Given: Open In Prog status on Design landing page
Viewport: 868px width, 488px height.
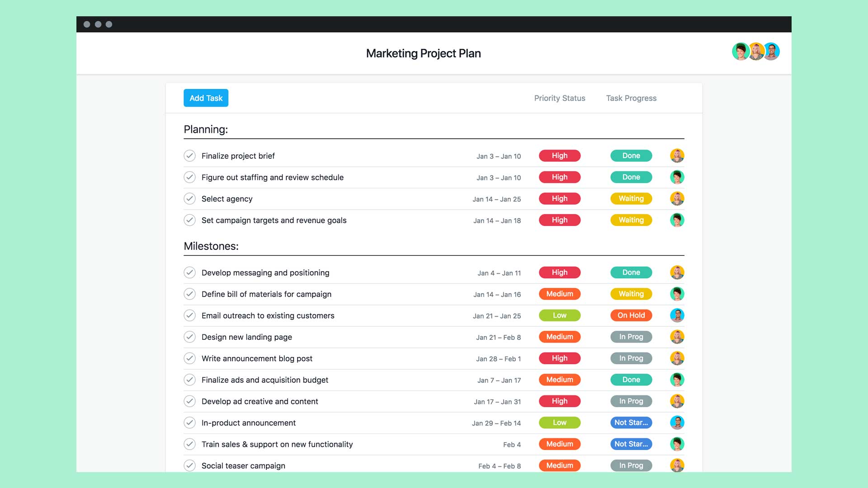Looking at the screenshot, I should 631,337.
